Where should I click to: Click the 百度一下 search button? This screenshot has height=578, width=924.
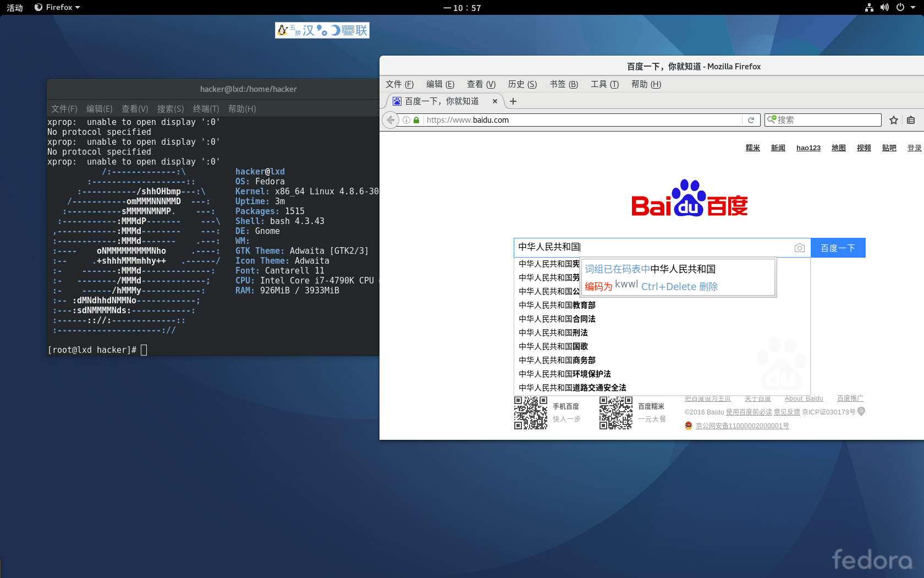[x=838, y=248]
